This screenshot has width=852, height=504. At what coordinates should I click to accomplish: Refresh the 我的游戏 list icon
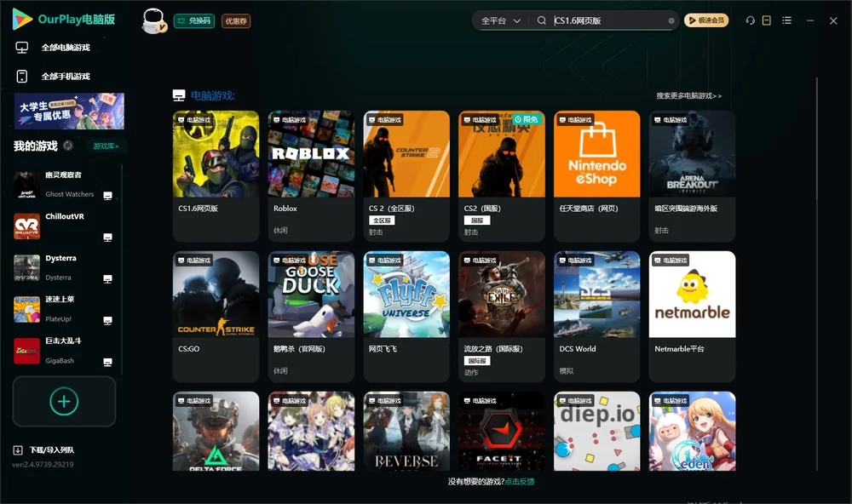[x=68, y=146]
